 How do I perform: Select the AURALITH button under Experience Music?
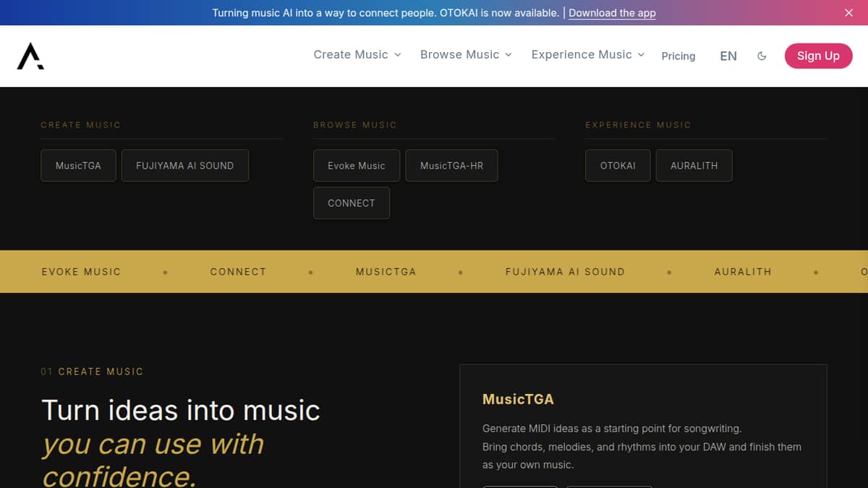(694, 166)
